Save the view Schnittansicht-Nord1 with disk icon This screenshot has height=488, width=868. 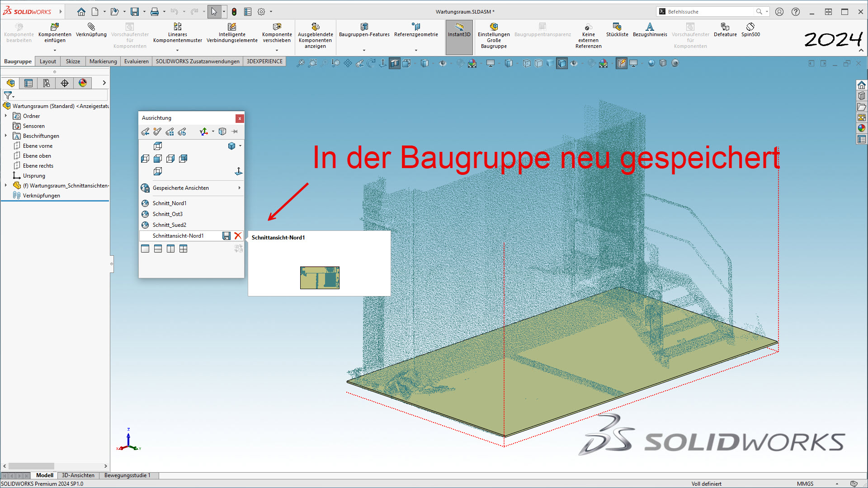click(x=226, y=236)
